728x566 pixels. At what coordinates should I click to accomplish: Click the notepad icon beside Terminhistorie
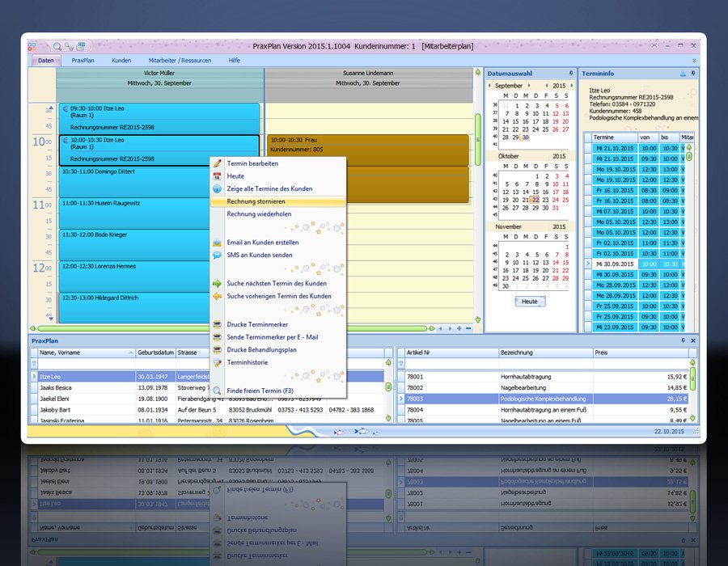(x=218, y=362)
